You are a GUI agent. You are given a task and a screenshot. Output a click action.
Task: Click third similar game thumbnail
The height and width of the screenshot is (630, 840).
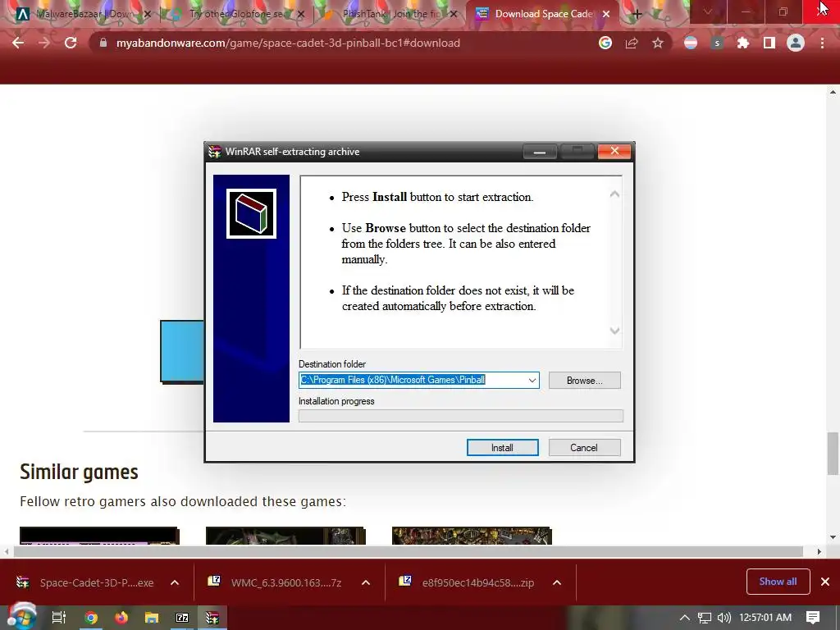coord(472,536)
